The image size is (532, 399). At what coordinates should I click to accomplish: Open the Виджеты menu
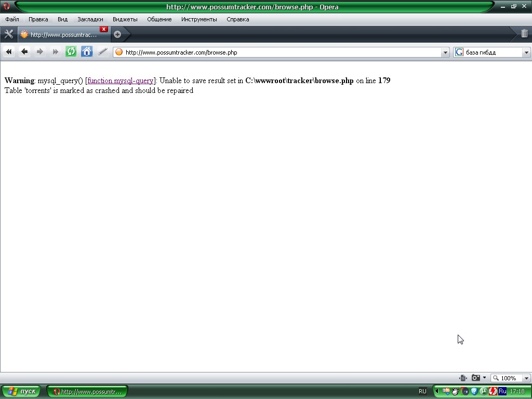point(125,19)
